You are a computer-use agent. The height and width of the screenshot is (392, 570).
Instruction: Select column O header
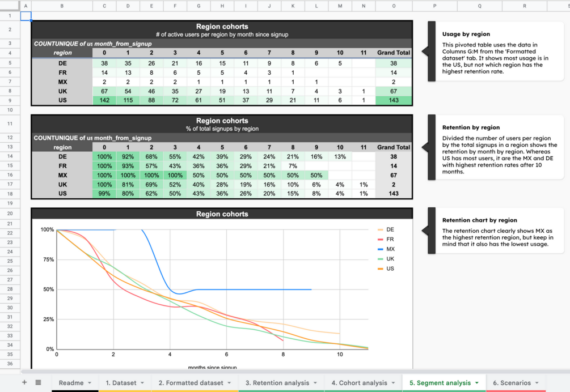(394, 6)
